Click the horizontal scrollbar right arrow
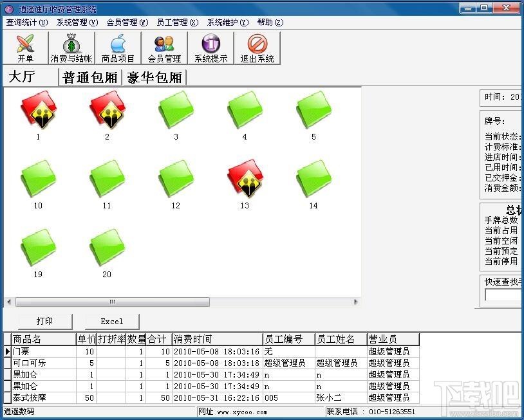Screen dimensions: 524x420 click(356, 302)
